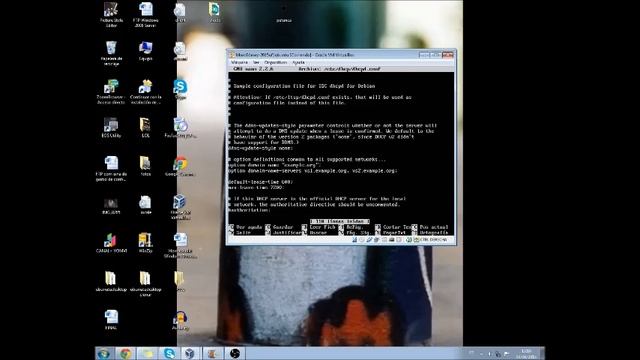Image resolution: width=640 pixels, height=360 pixels.
Task: Click the 'Cortar Txt' shortcut label in nano
Action: pos(396,227)
